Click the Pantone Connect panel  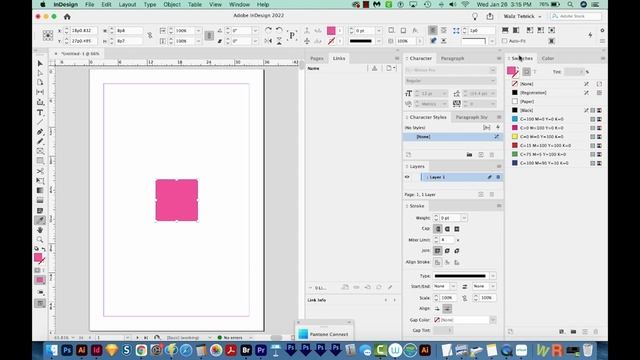[324, 334]
